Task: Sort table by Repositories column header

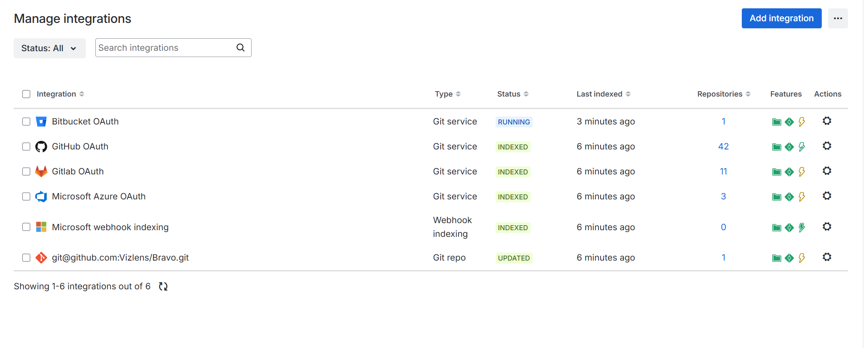Action: pos(723,94)
